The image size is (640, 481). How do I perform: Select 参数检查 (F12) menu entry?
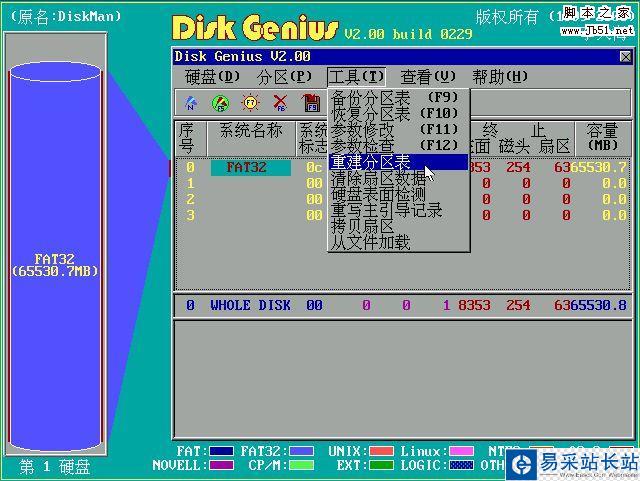click(x=398, y=146)
